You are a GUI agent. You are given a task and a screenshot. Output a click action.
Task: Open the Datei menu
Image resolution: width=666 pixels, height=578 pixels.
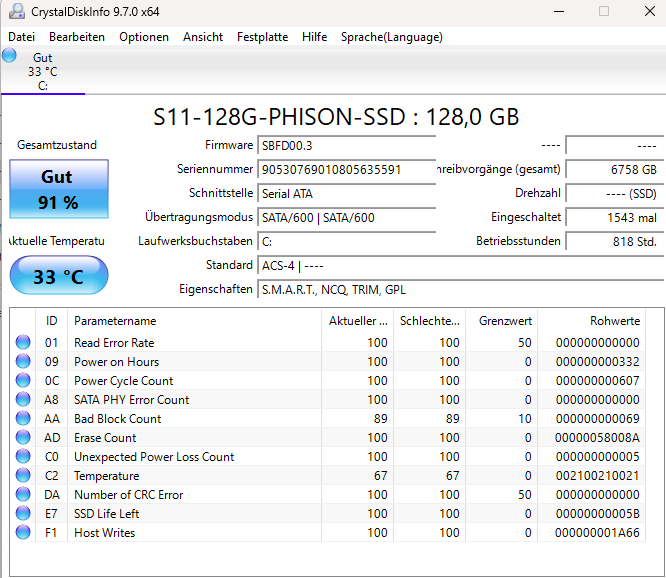pos(21,37)
